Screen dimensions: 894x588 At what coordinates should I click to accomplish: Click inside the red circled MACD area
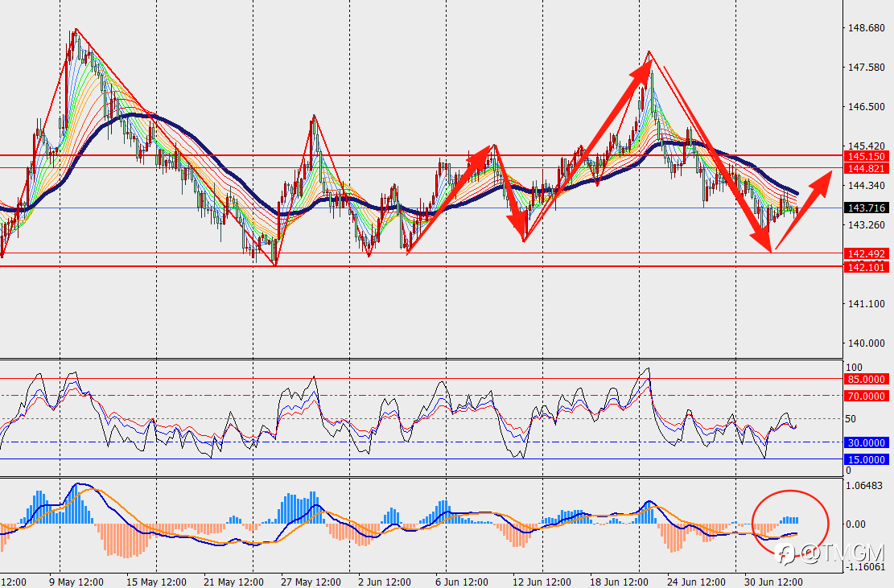(x=790, y=523)
